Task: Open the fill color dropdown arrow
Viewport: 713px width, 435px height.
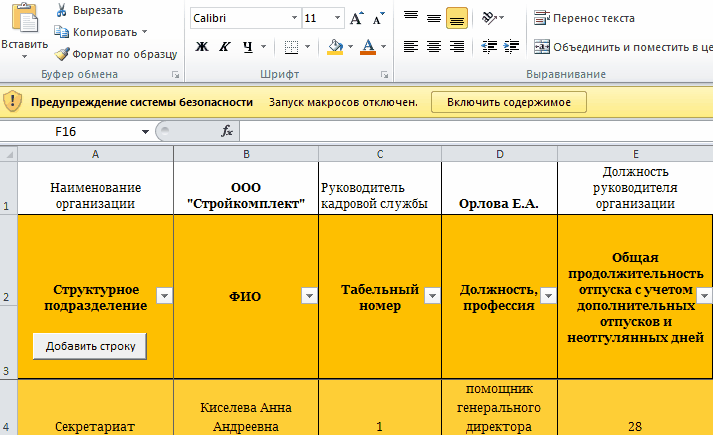Action: [351, 46]
